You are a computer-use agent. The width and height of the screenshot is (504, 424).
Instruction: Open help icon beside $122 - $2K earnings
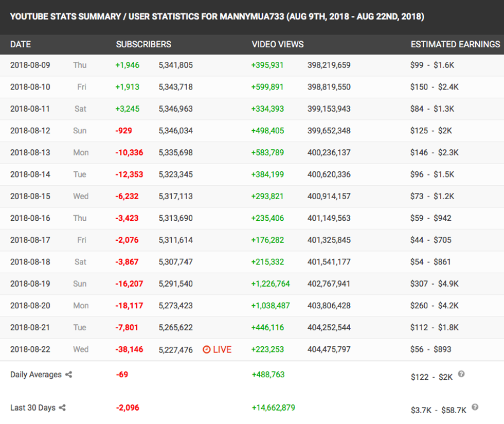click(x=461, y=374)
